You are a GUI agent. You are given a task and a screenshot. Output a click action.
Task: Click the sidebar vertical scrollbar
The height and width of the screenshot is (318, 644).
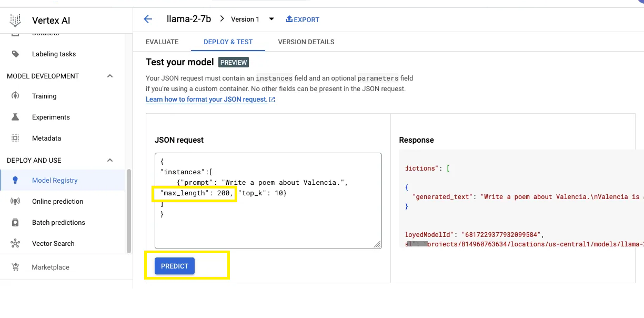point(129,211)
